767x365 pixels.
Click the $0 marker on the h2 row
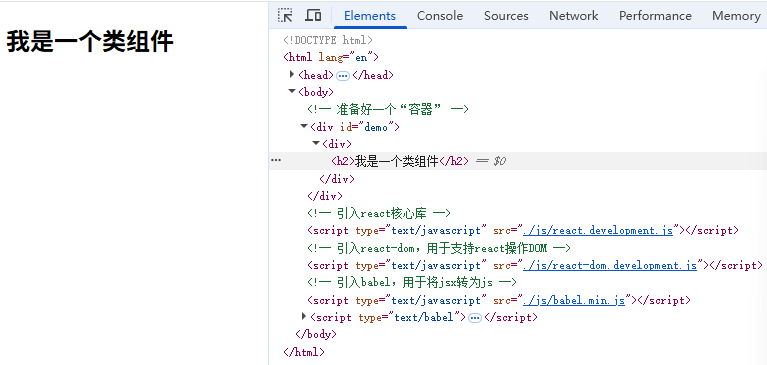coord(499,161)
